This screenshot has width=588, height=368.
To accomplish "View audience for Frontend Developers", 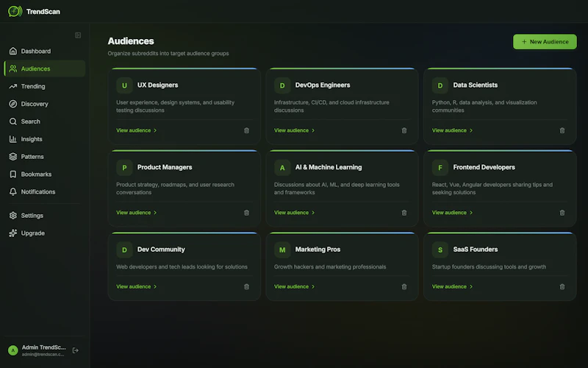I will pyautogui.click(x=452, y=213).
